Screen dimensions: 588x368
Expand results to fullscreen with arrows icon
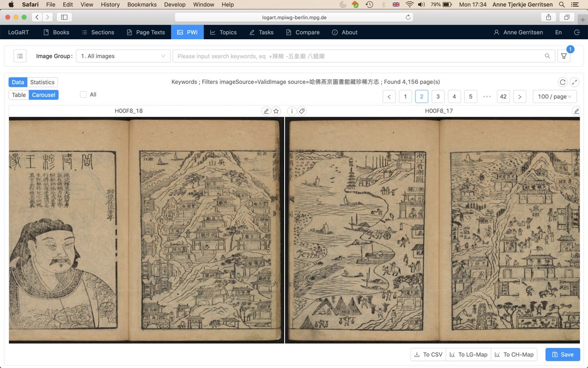(575, 82)
